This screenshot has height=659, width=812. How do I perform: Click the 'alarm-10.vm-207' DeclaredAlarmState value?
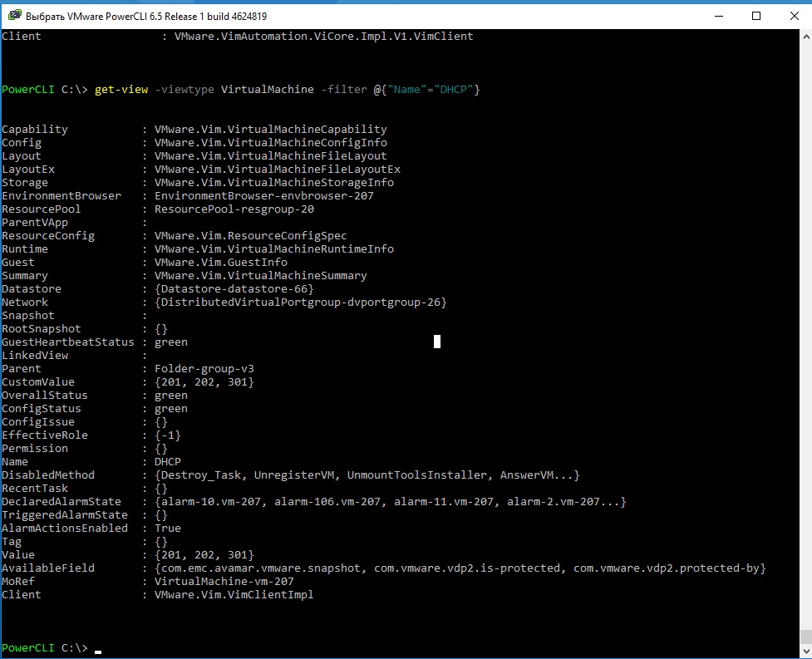click(x=211, y=502)
